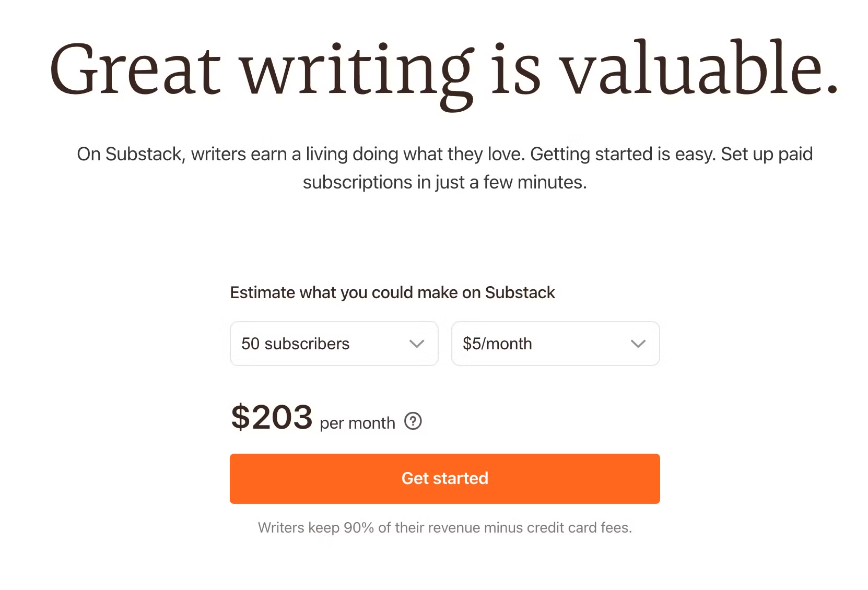Click "On Substack, writers earn" sentence start

[x=188, y=155]
